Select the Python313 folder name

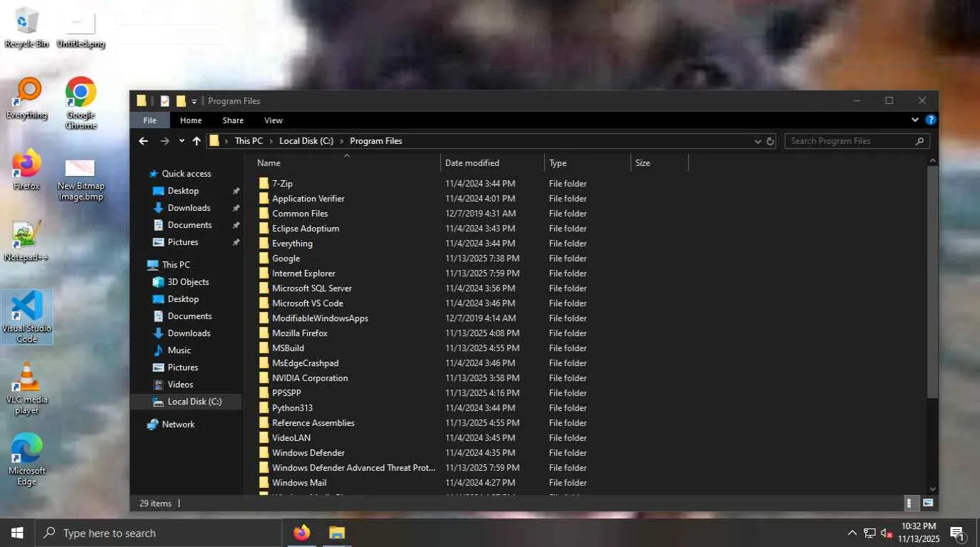click(x=292, y=408)
